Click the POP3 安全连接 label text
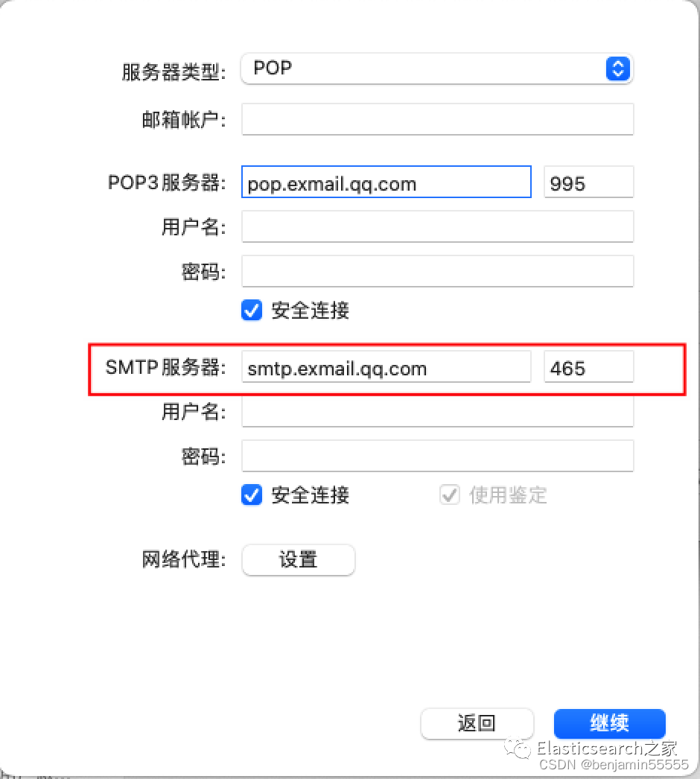The width and height of the screenshot is (700, 779). [311, 311]
